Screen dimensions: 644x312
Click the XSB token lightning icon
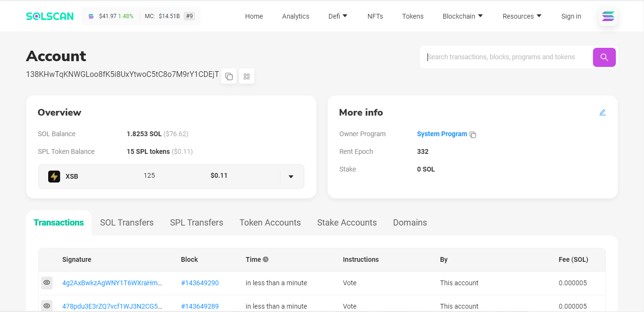(54, 176)
